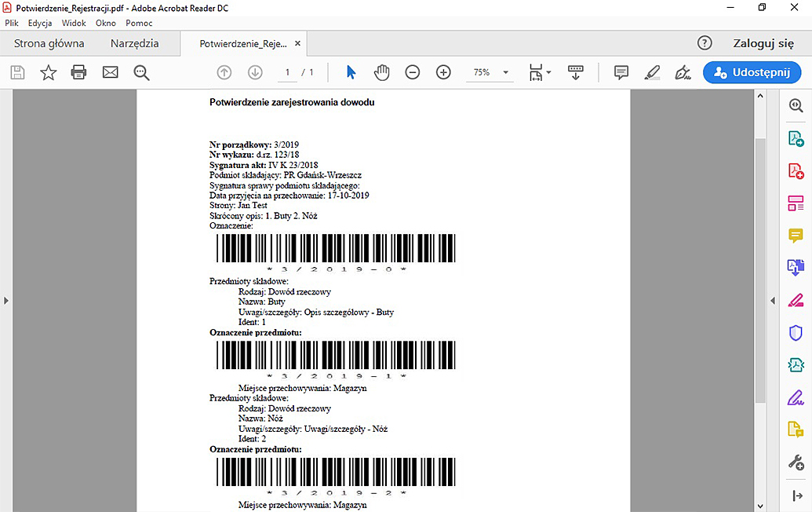812x512 pixels.
Task: Click the scrolling mode toolbar icon
Action: 575,72
